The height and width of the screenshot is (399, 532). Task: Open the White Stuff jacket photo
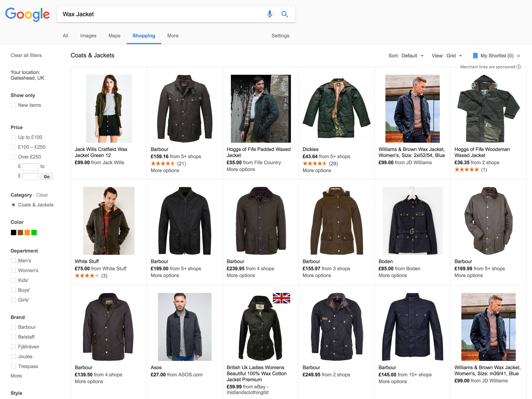(x=109, y=221)
